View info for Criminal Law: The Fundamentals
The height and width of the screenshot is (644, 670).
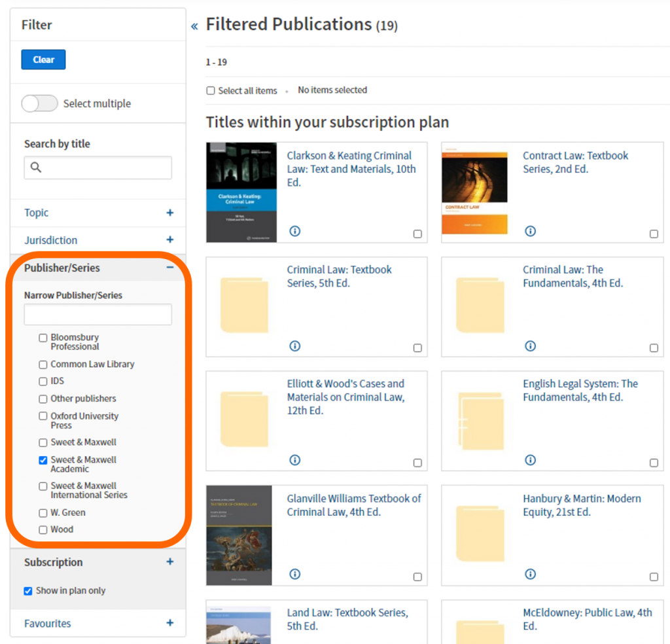point(531,346)
